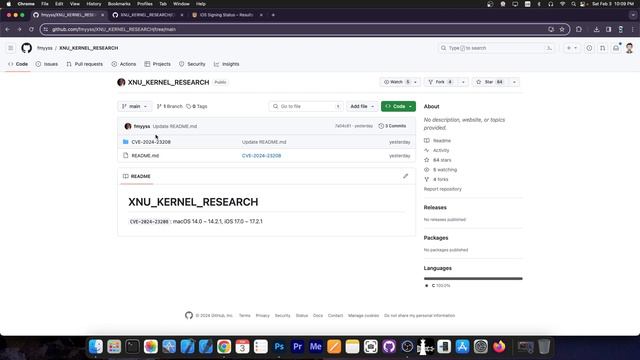The image size is (640, 360).
Task: Open the CVE-2024-23208 folder
Action: point(151,142)
